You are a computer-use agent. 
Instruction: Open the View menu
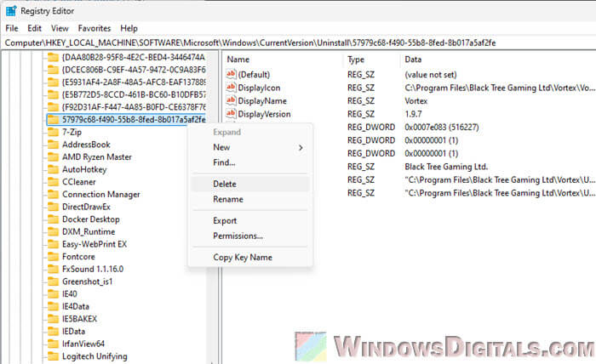click(x=60, y=28)
